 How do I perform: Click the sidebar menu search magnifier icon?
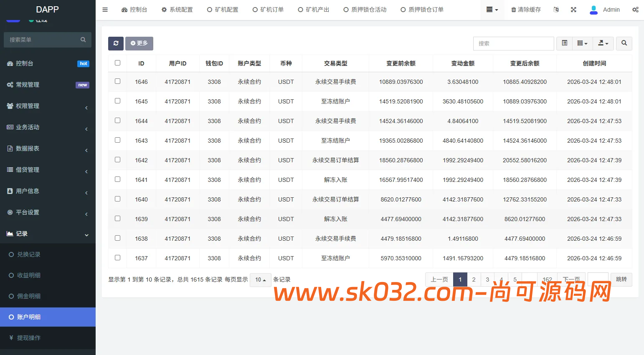pyautogui.click(x=83, y=40)
